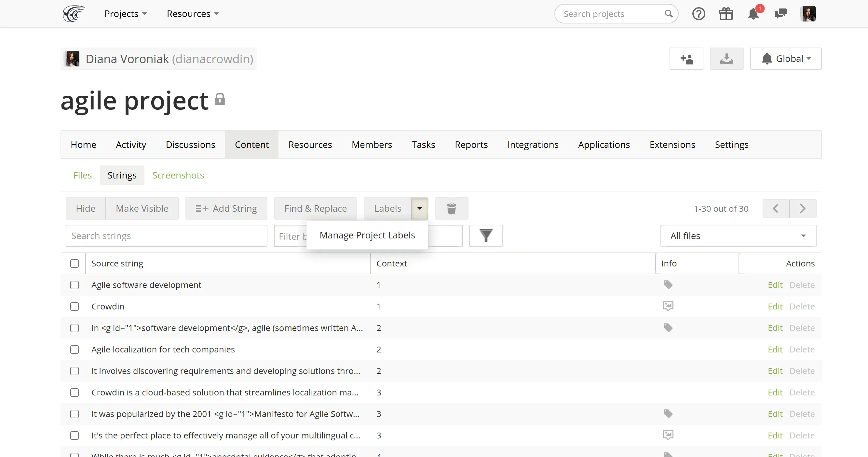Switch to the Screenshots sub-tab
This screenshot has width=868, height=457.
click(x=178, y=175)
